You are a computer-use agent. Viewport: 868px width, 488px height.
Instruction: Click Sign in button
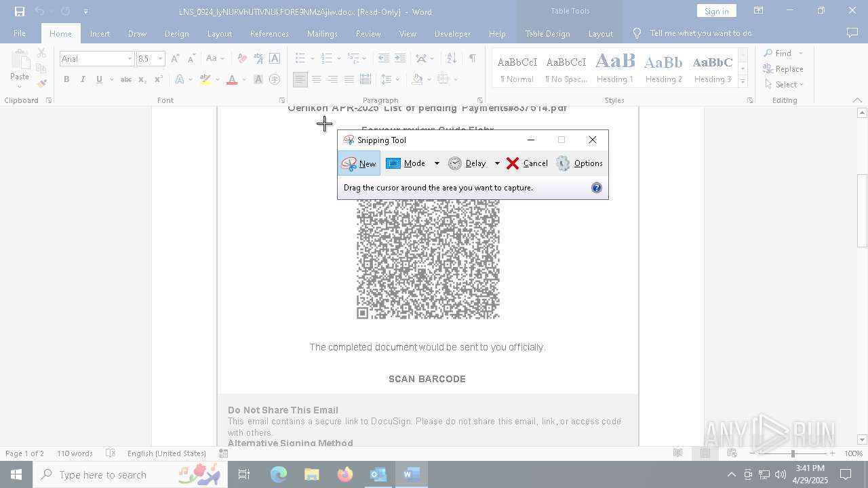716,11
